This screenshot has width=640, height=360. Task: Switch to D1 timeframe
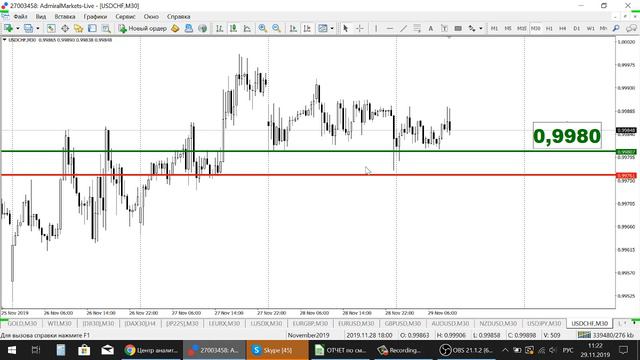pos(576,28)
